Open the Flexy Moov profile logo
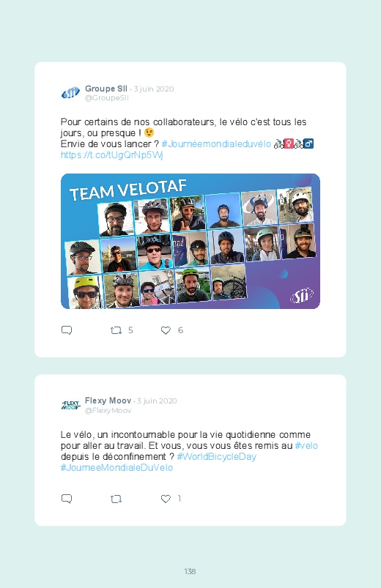The width and height of the screenshot is (381, 588). pyautogui.click(x=70, y=405)
